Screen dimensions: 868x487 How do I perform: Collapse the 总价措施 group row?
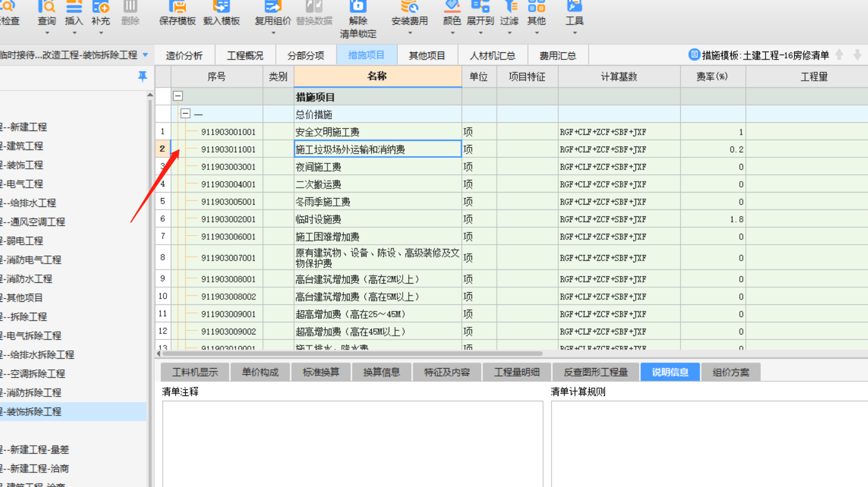pos(186,114)
